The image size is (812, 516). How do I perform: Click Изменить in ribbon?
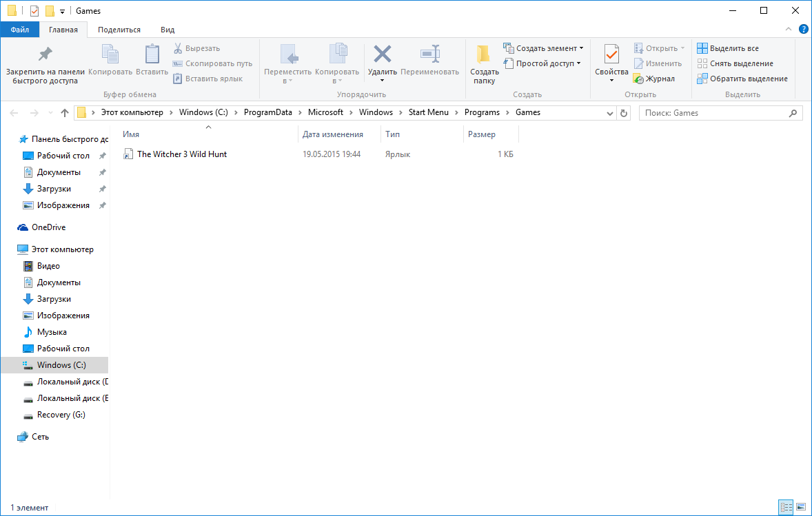point(658,63)
